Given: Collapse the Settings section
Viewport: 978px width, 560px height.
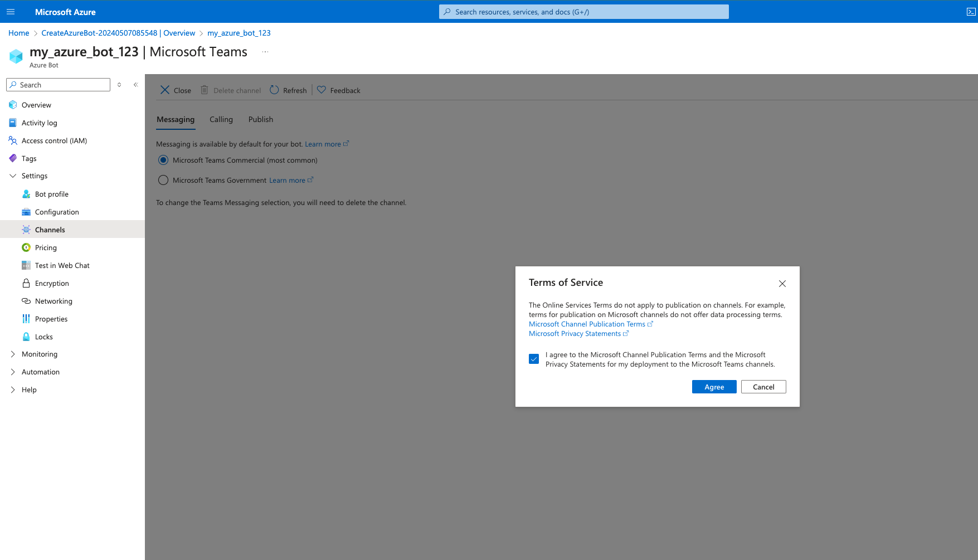Looking at the screenshot, I should (13, 176).
